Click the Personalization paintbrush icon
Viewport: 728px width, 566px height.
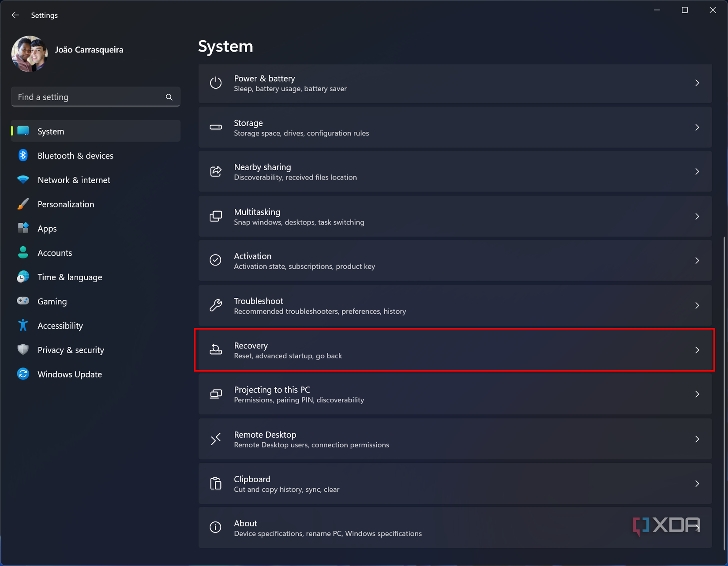[x=23, y=204]
